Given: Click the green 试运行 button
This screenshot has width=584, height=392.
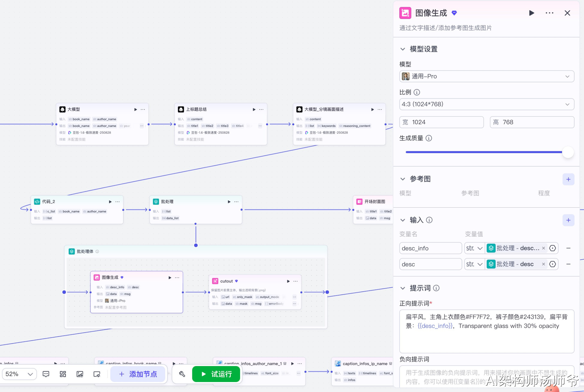Looking at the screenshot, I should click(x=216, y=374).
